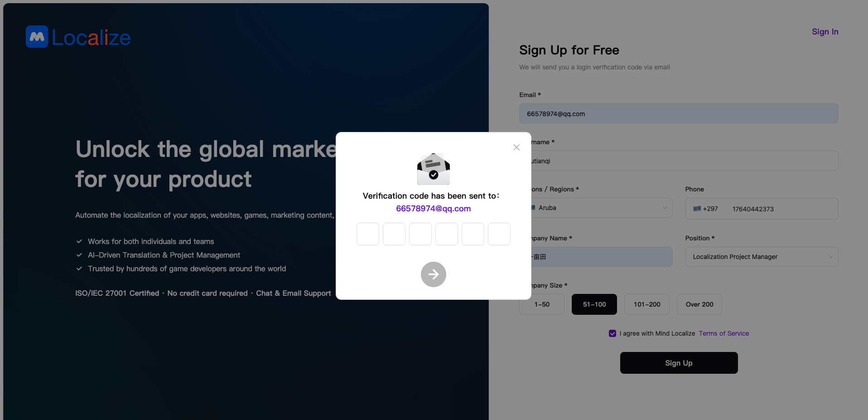Open the Position dropdown
The width and height of the screenshot is (868, 420).
pyautogui.click(x=761, y=257)
